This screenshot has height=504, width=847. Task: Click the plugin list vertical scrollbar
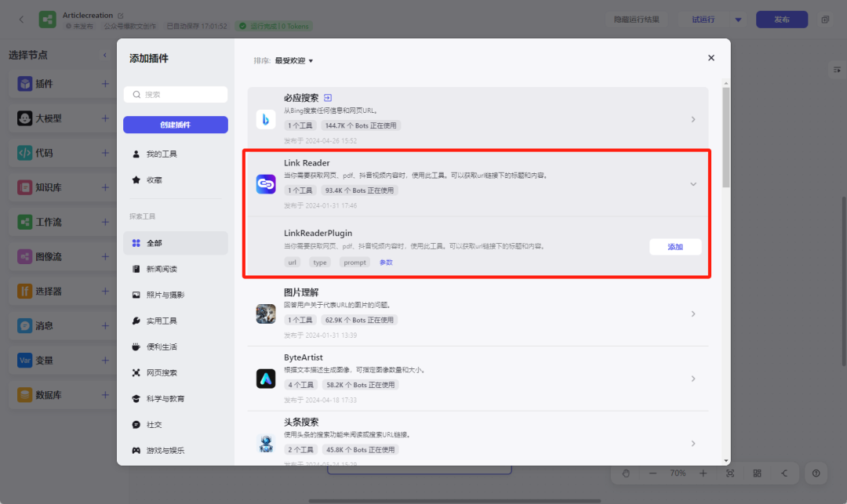tap(726, 138)
